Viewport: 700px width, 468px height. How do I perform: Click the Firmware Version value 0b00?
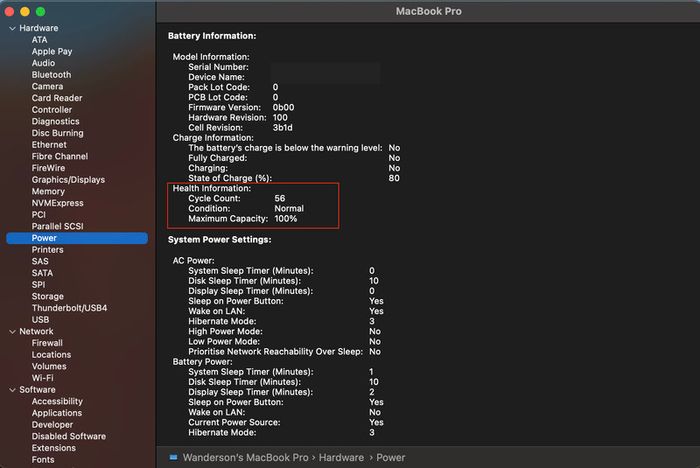pos(283,108)
